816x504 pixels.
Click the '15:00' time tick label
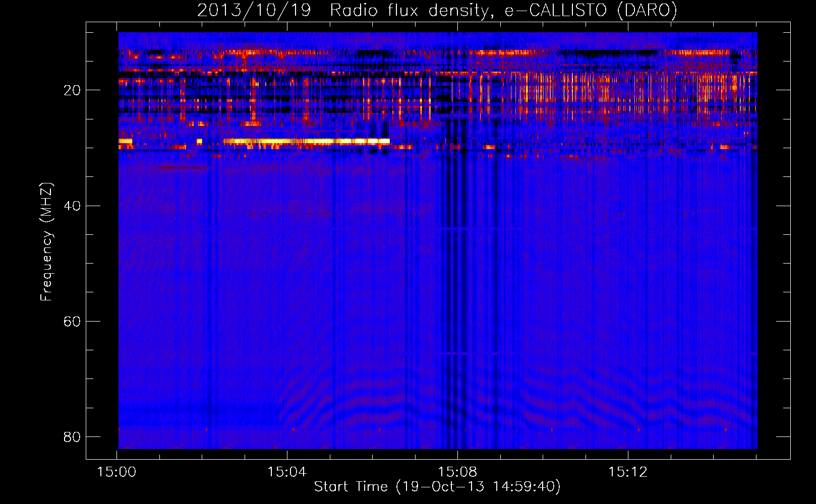point(116,472)
